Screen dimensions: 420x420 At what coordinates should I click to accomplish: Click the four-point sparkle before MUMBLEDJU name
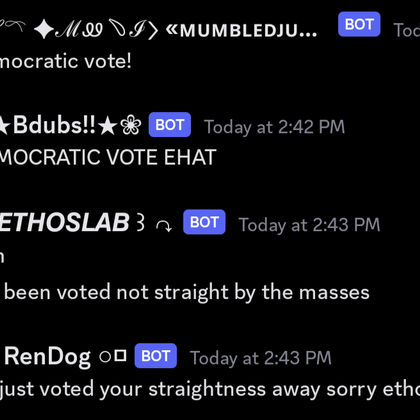click(44, 29)
